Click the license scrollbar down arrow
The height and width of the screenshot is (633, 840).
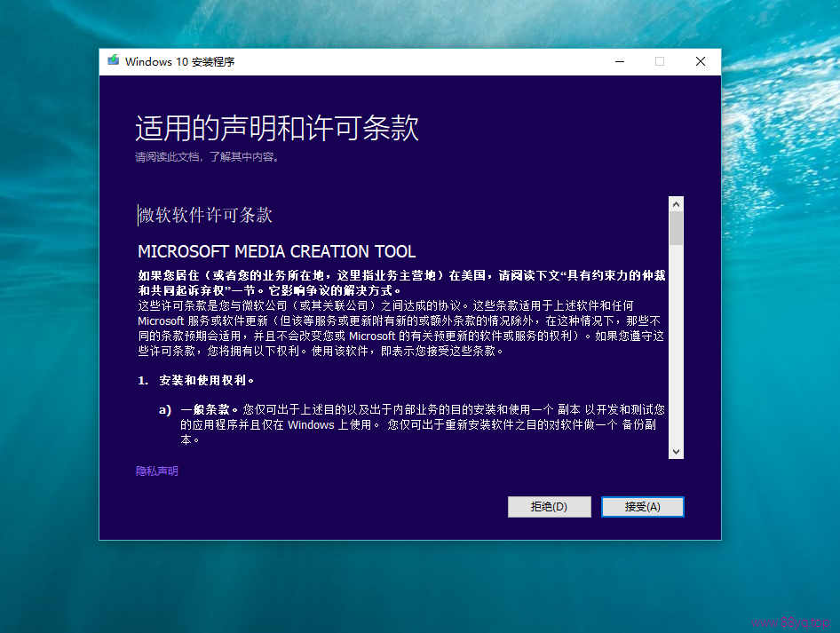676,452
